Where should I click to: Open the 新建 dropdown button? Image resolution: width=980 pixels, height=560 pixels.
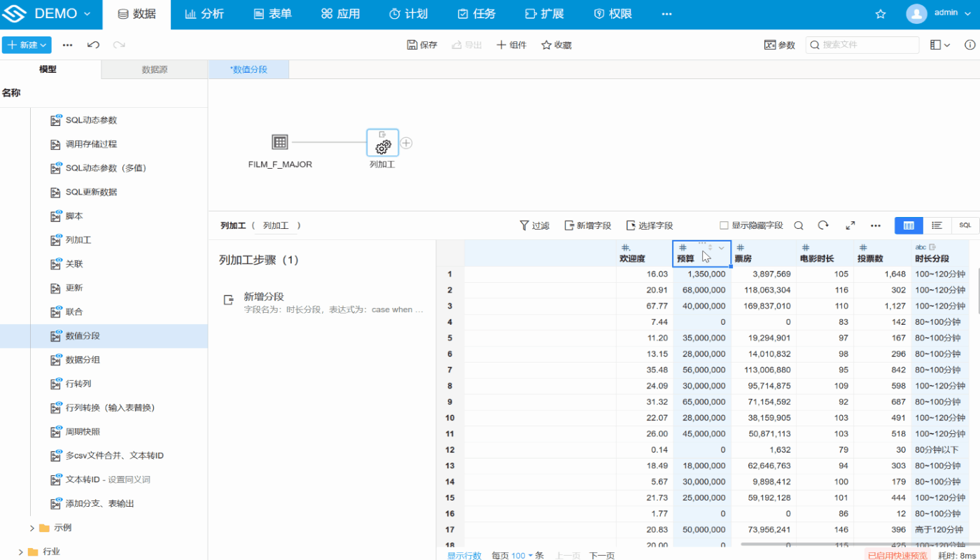(27, 45)
